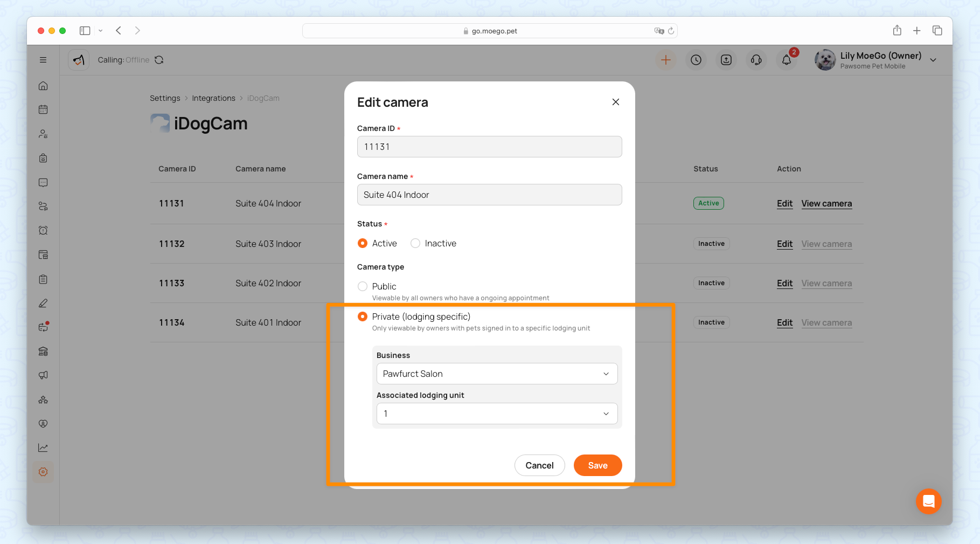Expand the Lily MoeGo account menu chevron

click(933, 60)
